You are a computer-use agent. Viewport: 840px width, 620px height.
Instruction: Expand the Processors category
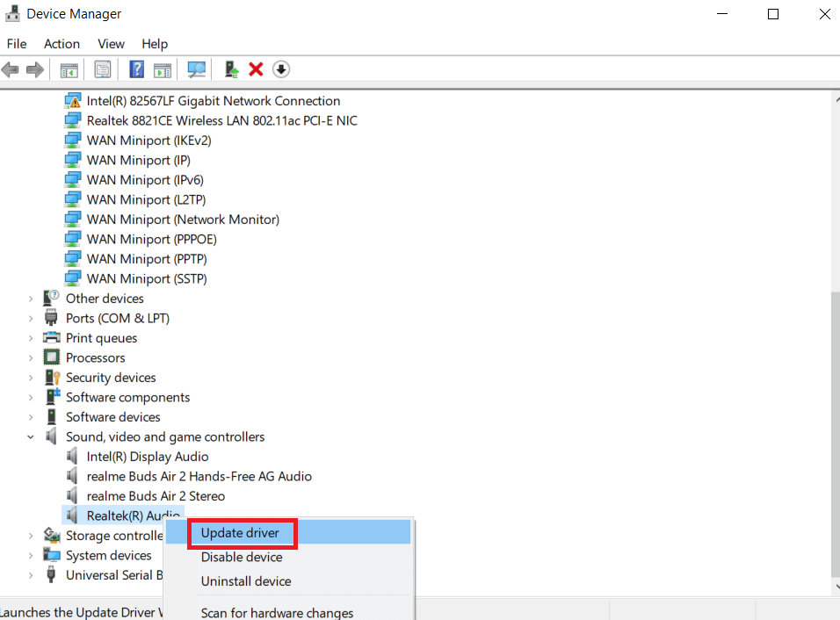32,357
